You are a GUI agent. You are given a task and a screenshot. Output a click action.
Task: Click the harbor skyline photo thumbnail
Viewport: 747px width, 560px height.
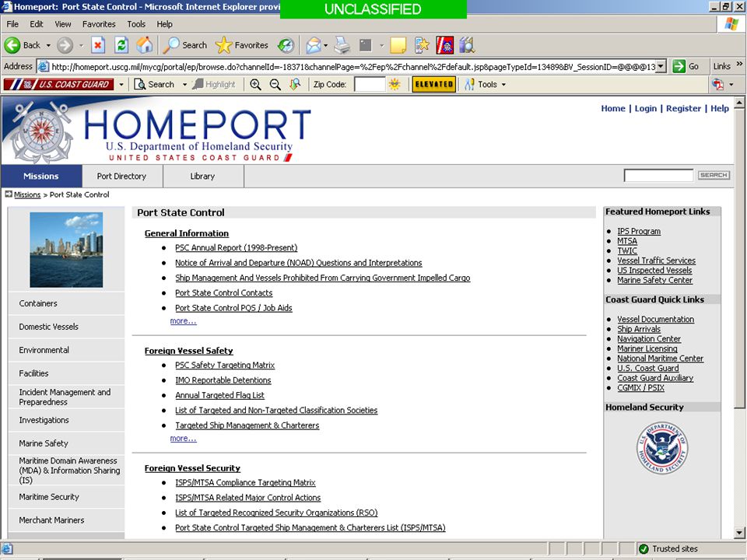66,250
